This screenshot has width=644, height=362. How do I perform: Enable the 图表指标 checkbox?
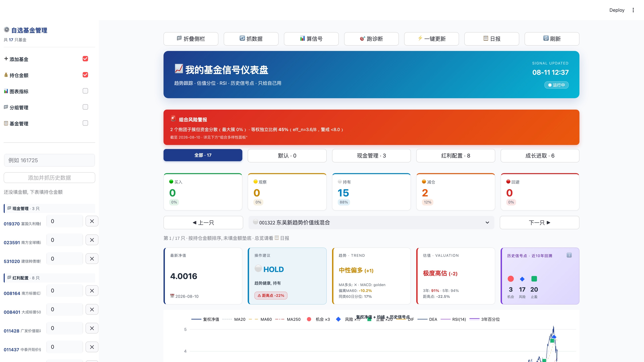[85, 91]
